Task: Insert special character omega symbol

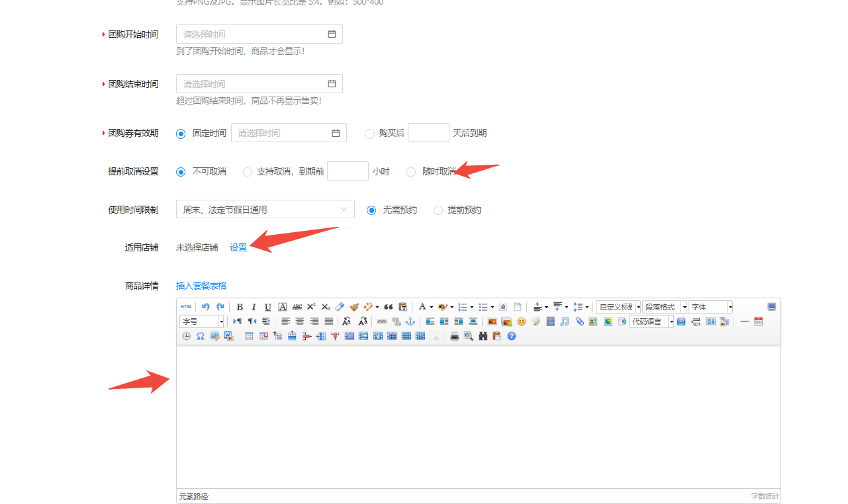Action: pyautogui.click(x=200, y=336)
